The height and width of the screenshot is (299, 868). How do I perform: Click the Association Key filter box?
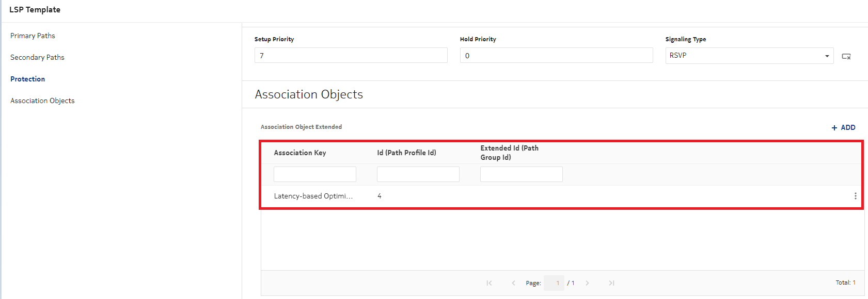(314, 174)
